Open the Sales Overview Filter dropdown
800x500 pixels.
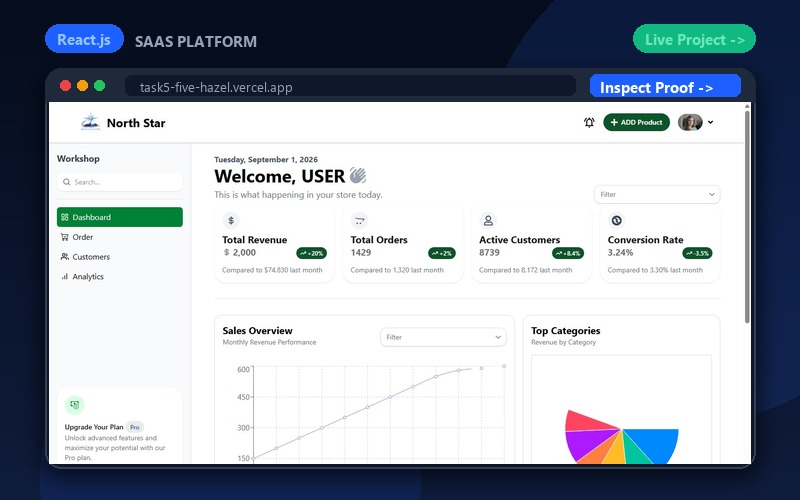443,337
